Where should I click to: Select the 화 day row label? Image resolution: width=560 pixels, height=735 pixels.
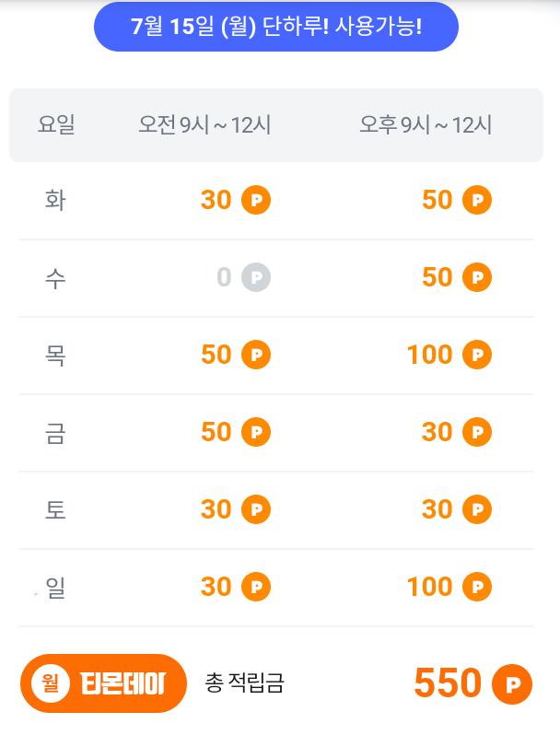pyautogui.click(x=55, y=200)
